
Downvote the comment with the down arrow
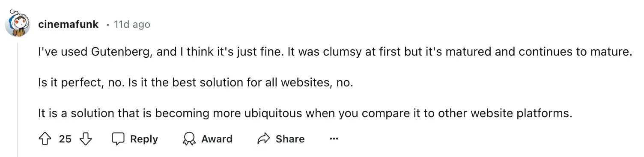click(86, 139)
